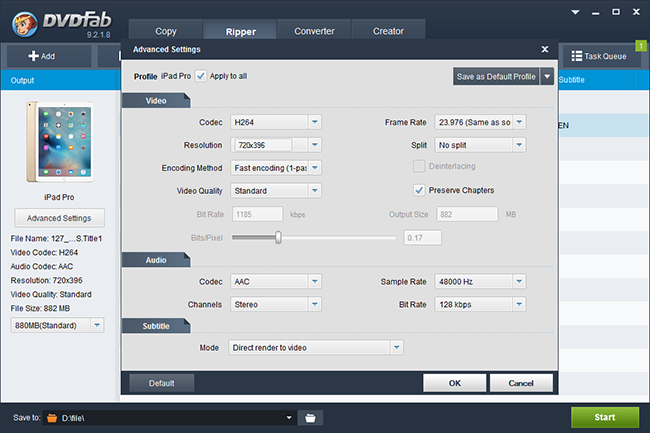Expand the audio Codec AAC dropdown
The width and height of the screenshot is (650, 433).
(315, 281)
